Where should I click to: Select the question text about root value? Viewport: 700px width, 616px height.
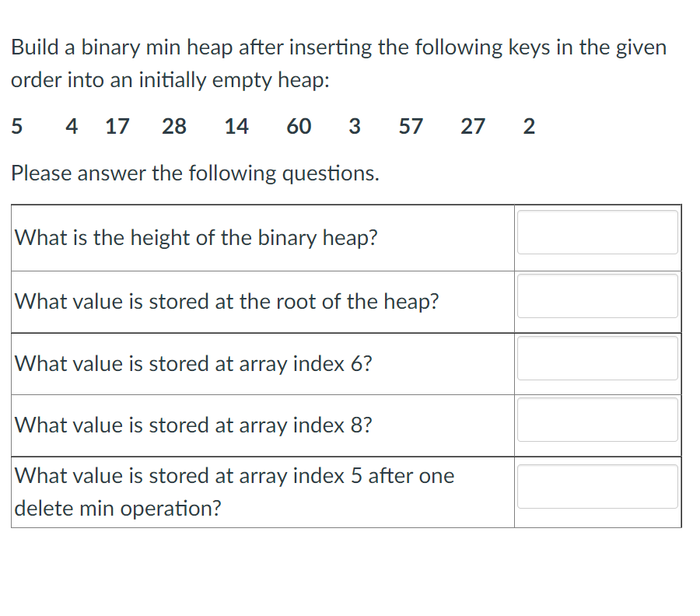225,301
